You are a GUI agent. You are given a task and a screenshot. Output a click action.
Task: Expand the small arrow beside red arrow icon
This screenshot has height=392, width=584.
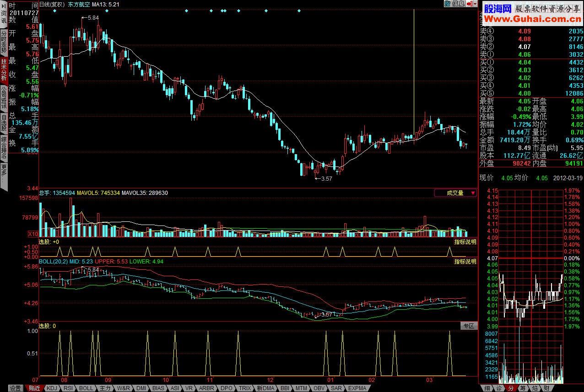click(475, 4)
